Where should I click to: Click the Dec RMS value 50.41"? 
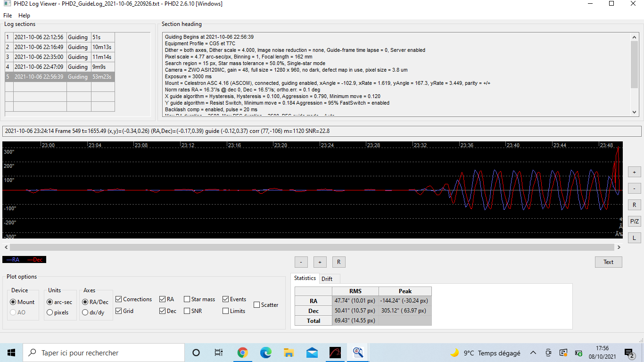pyautogui.click(x=355, y=311)
